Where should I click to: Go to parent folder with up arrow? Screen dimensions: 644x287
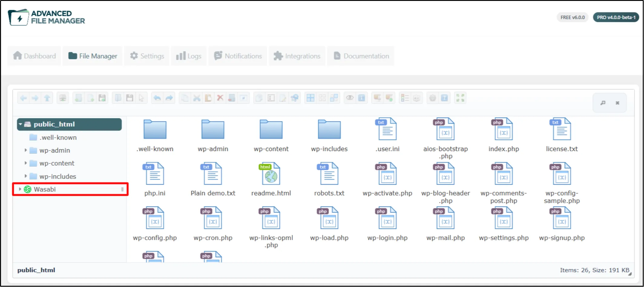click(47, 98)
